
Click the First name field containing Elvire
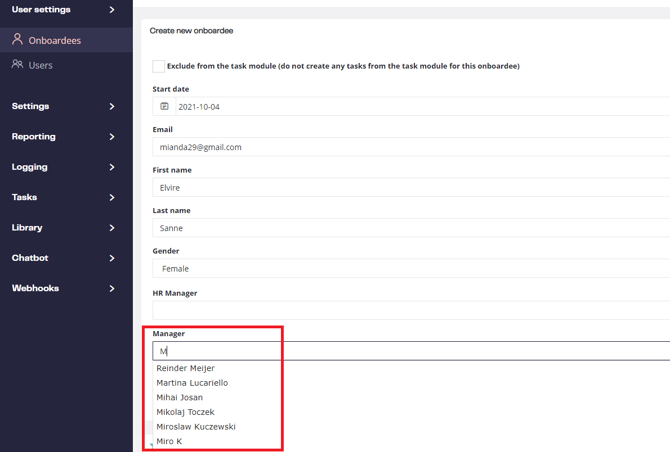(410, 187)
